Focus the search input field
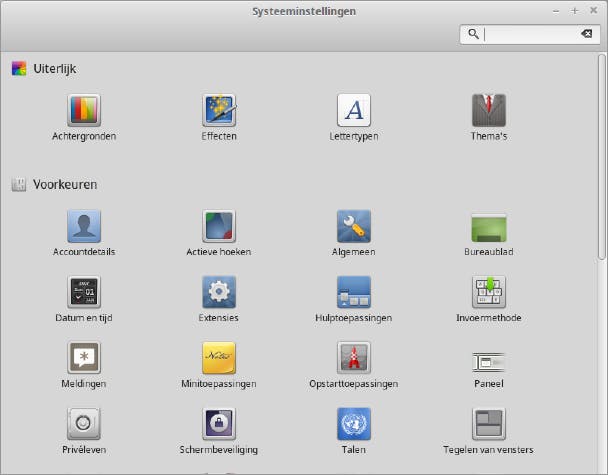Screen dimensions: 608x475 pos(530,34)
